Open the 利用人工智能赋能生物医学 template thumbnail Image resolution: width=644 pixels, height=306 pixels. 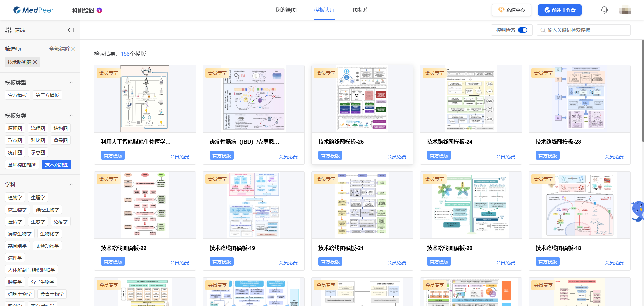[x=145, y=99]
